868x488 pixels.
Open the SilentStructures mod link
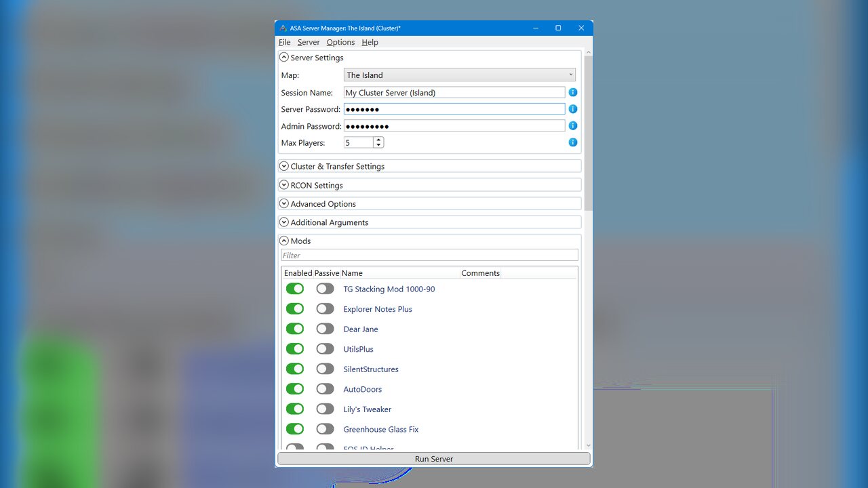tap(371, 369)
